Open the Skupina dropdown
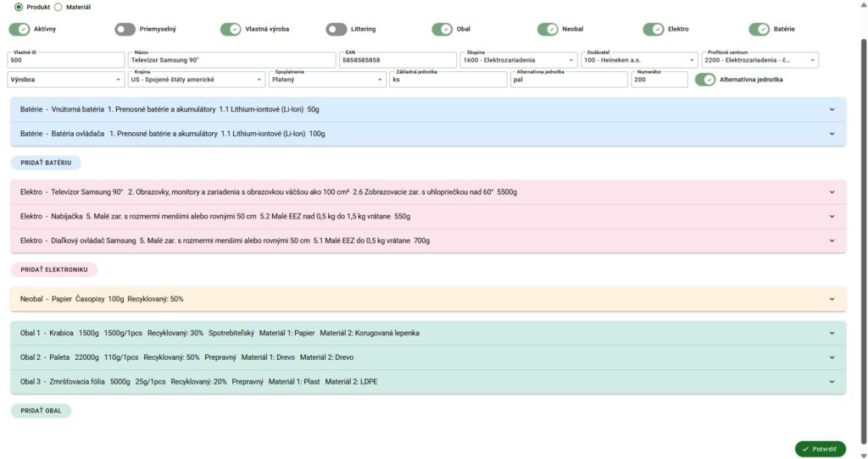 click(x=519, y=60)
